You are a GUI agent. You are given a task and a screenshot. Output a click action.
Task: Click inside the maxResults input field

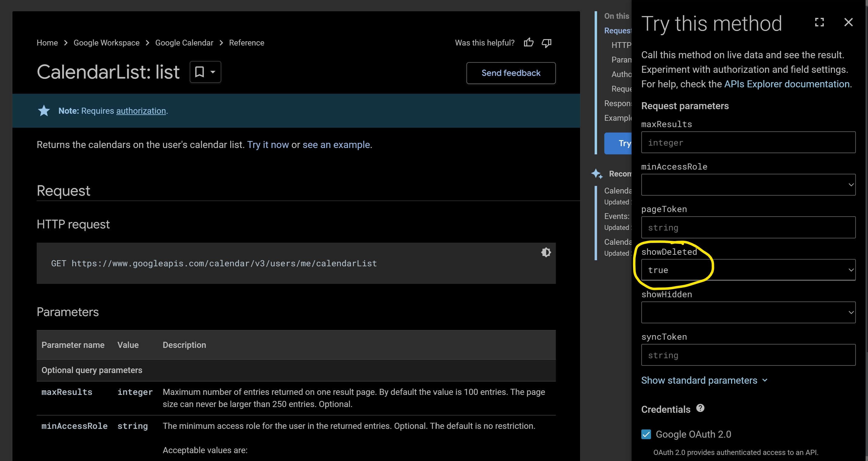point(748,142)
